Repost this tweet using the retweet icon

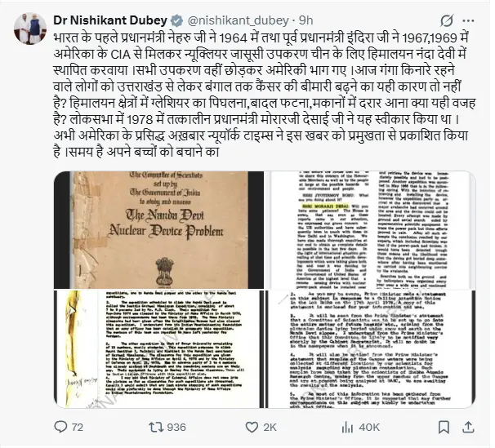(156, 428)
